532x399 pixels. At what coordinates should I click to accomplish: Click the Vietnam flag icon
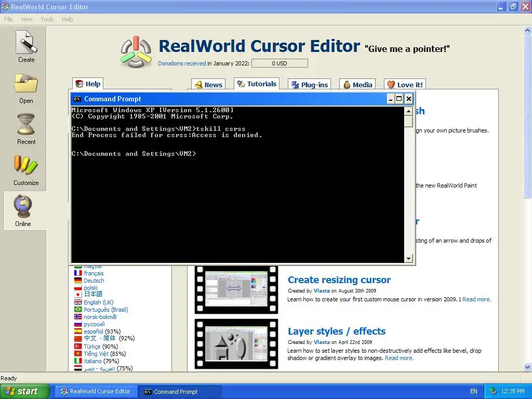click(x=78, y=353)
